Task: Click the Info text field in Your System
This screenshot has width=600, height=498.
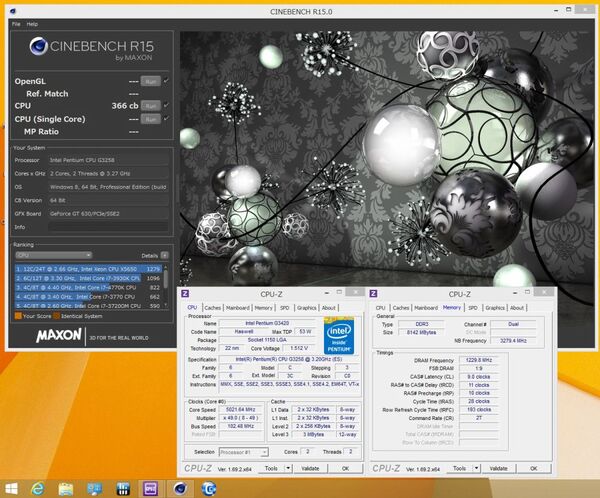Action: 108,227
